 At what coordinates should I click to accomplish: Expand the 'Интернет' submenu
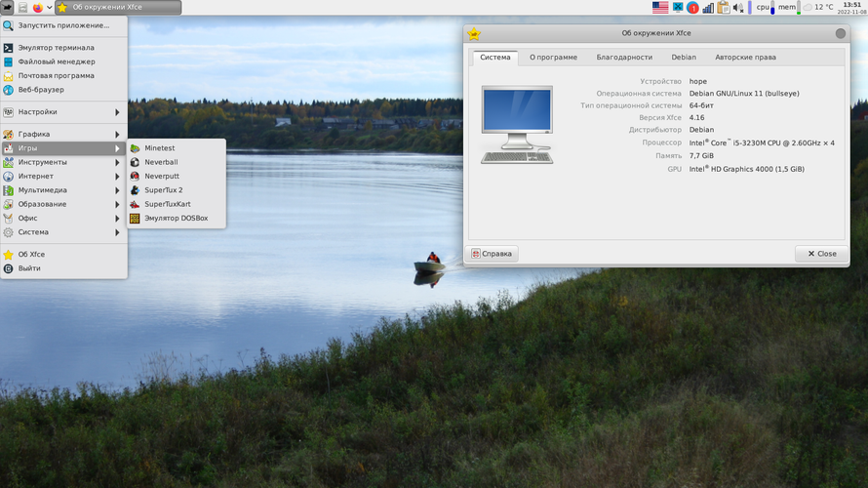point(63,176)
